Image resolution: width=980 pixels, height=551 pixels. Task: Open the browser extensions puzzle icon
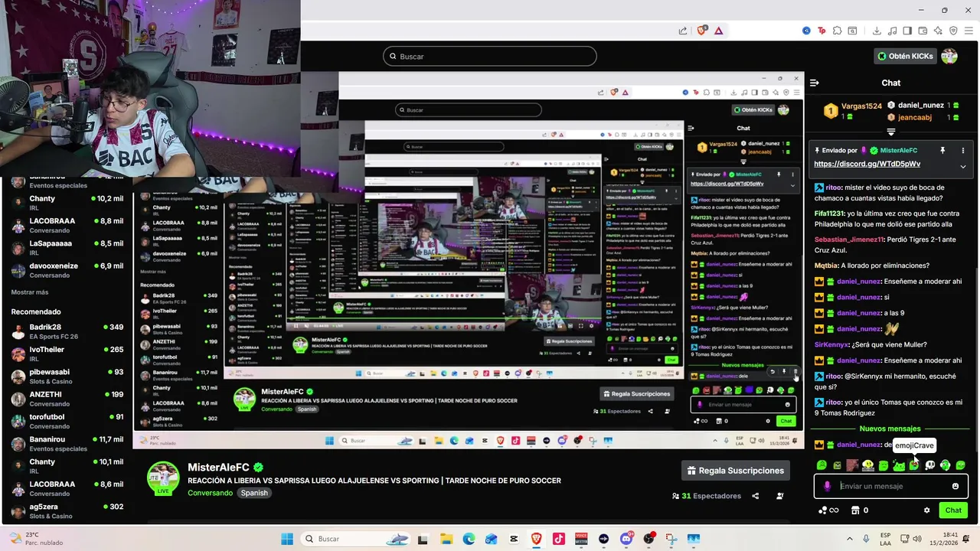tap(837, 31)
